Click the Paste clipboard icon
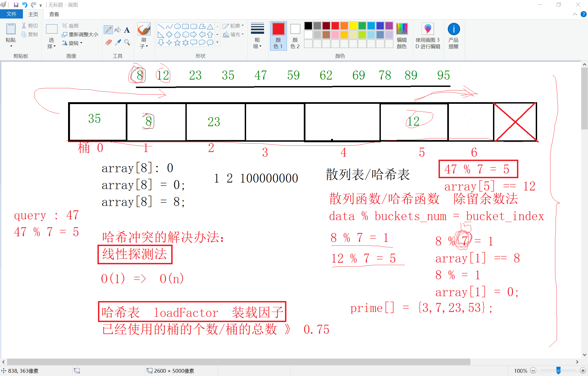 (x=11, y=29)
